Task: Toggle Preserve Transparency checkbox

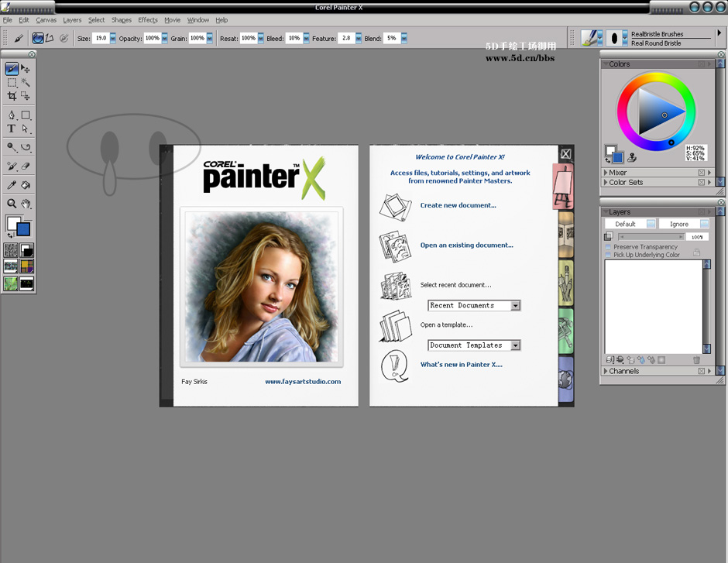Action: [608, 247]
